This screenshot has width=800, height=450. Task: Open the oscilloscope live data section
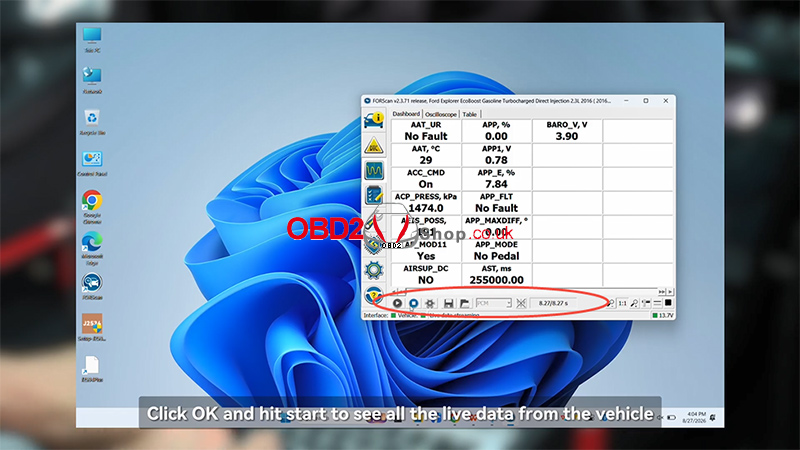coord(374,170)
